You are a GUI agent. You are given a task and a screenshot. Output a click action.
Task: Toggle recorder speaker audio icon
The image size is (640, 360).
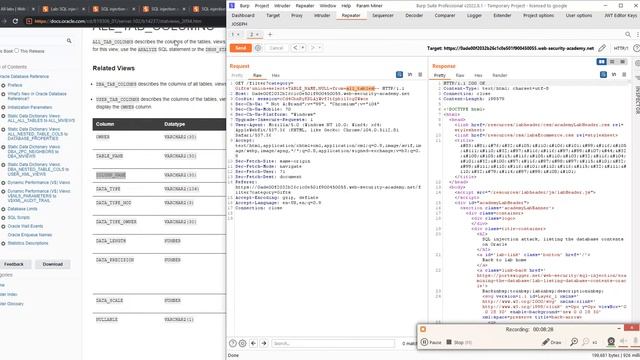(x=623, y=342)
